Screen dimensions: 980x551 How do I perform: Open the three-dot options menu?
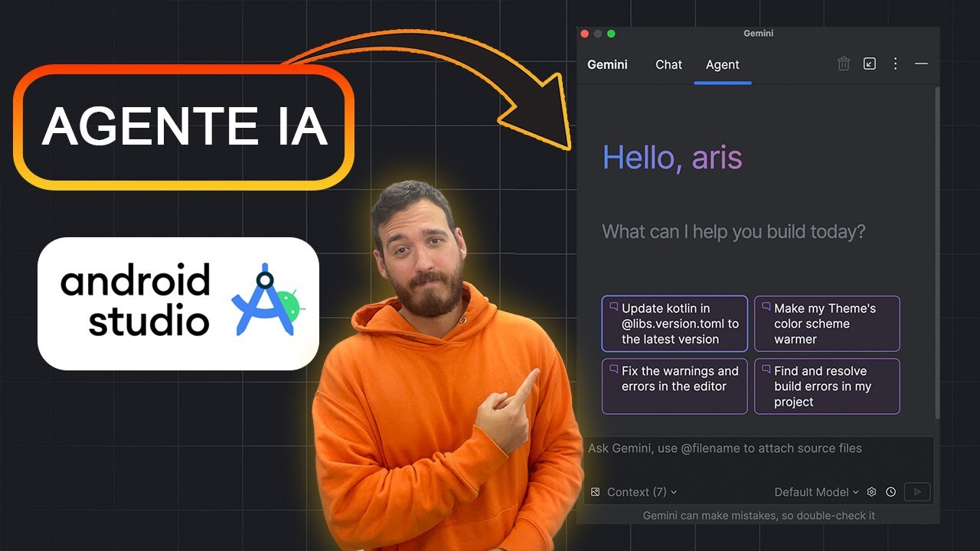click(895, 64)
